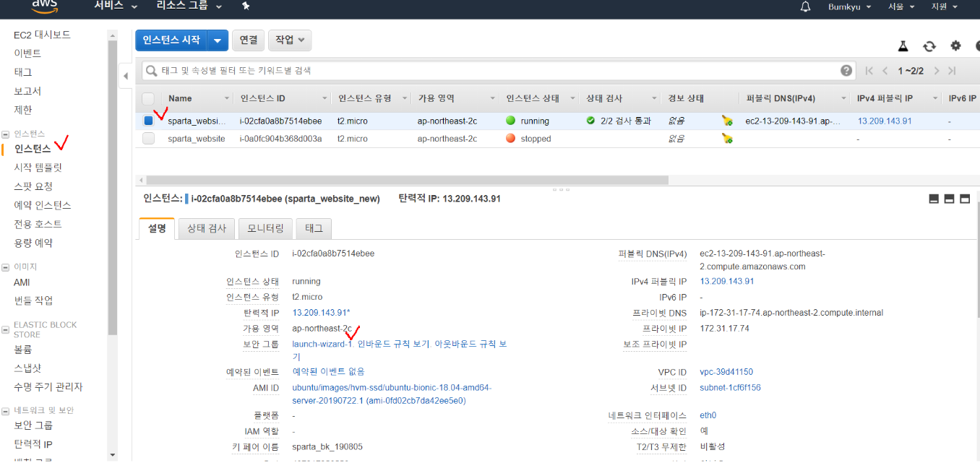Open 스냅샷 in sidebar
This screenshot has width=980, height=463.
point(27,368)
